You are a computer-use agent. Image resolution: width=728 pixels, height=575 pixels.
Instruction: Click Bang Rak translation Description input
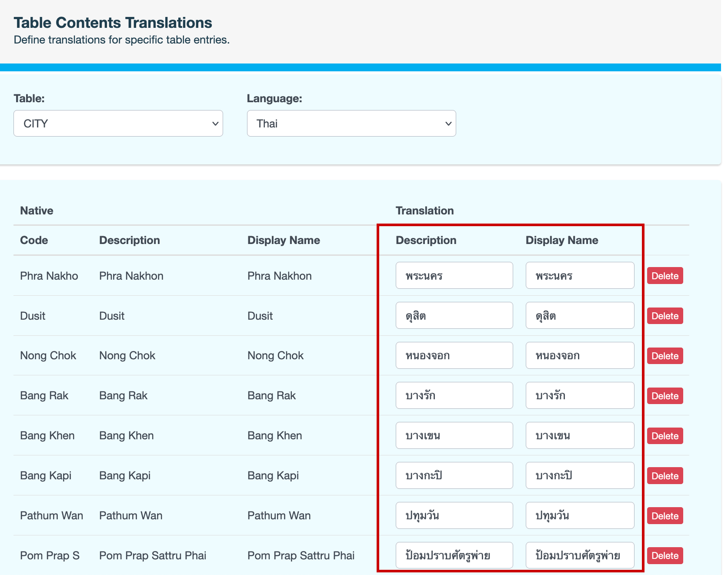[454, 395]
